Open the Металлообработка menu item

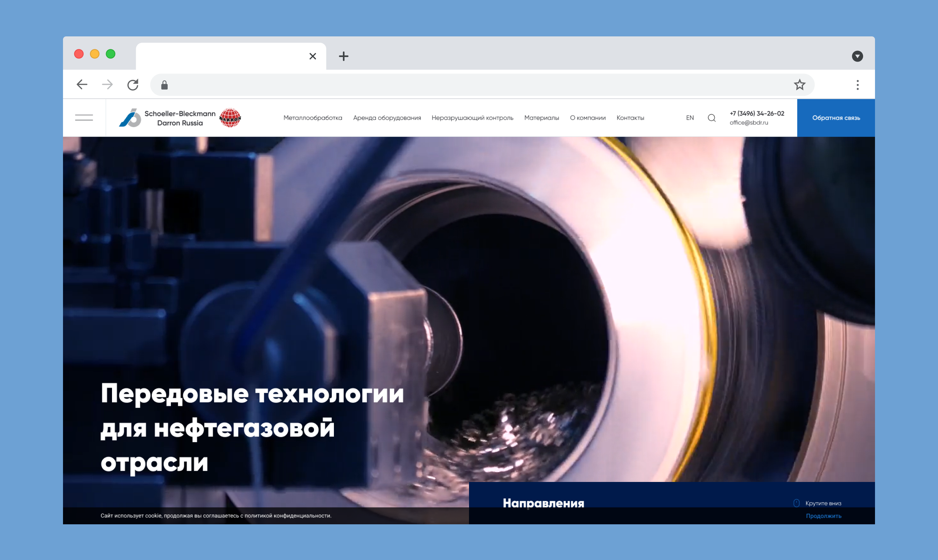[313, 118]
